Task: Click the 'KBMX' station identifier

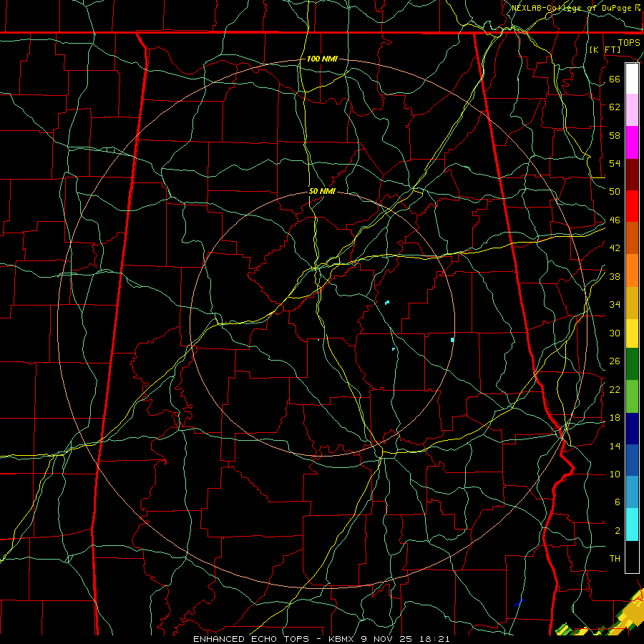Action: click(343, 639)
